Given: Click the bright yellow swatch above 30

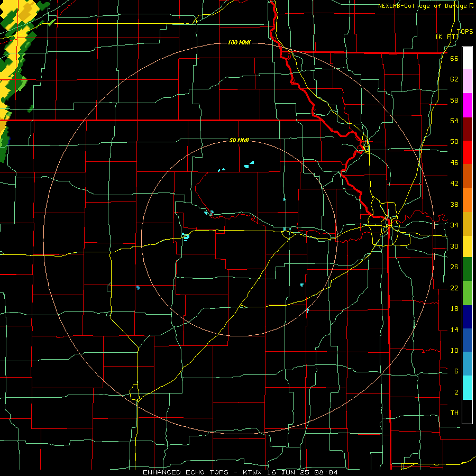Looking at the screenshot, I should (467, 246).
